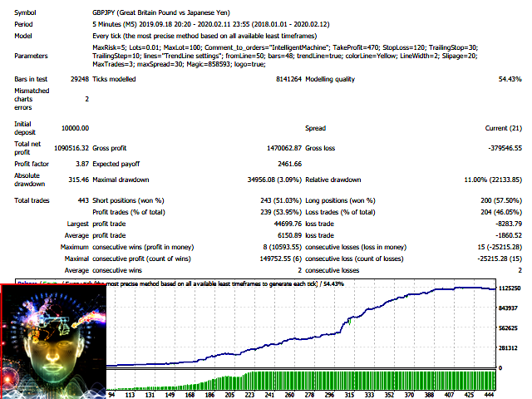Screen dimensions: 532x399
Task: Select the Total net profit value 1090516.32
Action: [x=71, y=148]
